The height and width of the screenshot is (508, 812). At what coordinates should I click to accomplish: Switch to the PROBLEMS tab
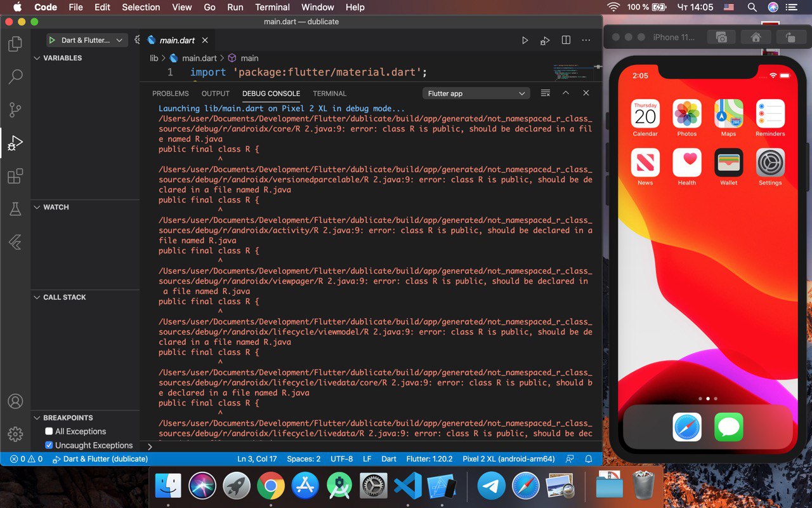(171, 93)
